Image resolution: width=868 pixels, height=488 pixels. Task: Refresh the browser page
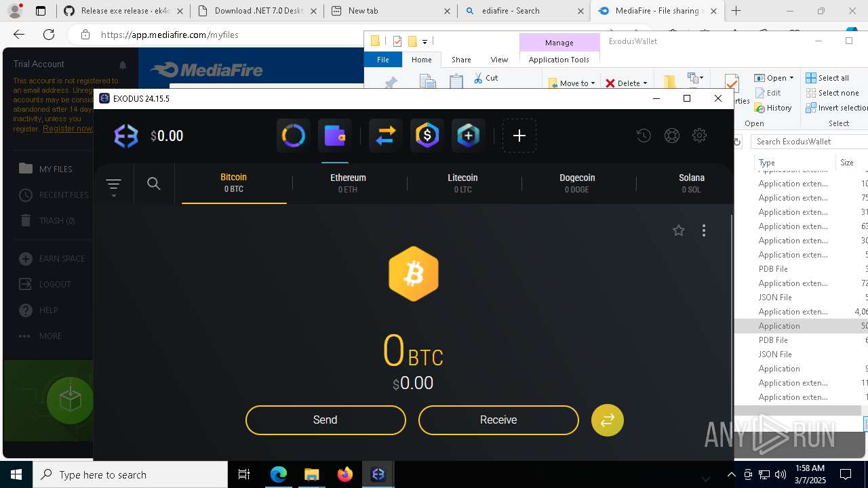(x=49, y=35)
